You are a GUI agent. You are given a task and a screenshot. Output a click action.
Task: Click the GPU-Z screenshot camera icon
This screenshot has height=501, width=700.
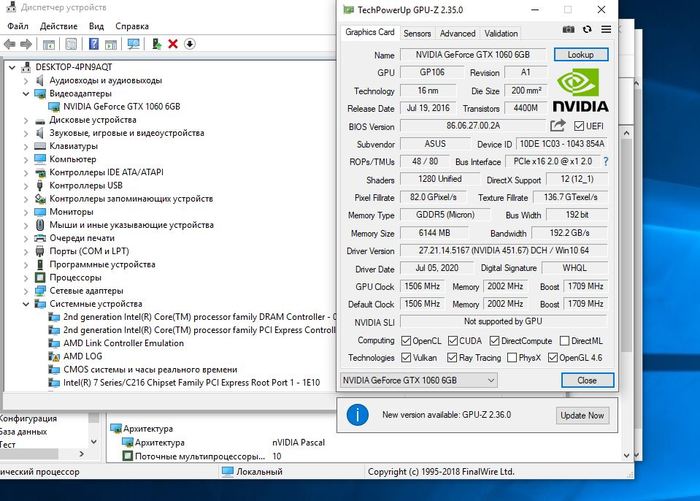tap(568, 32)
